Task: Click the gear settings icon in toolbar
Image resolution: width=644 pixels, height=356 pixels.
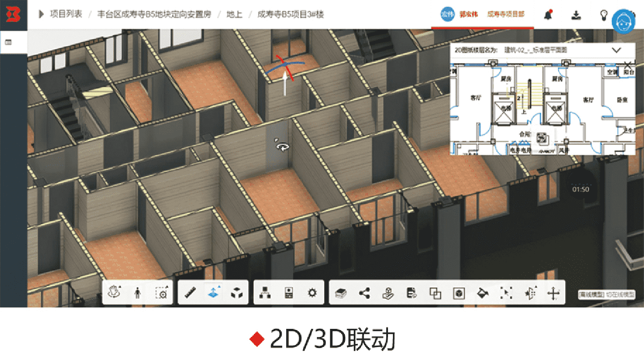Action: point(312,293)
